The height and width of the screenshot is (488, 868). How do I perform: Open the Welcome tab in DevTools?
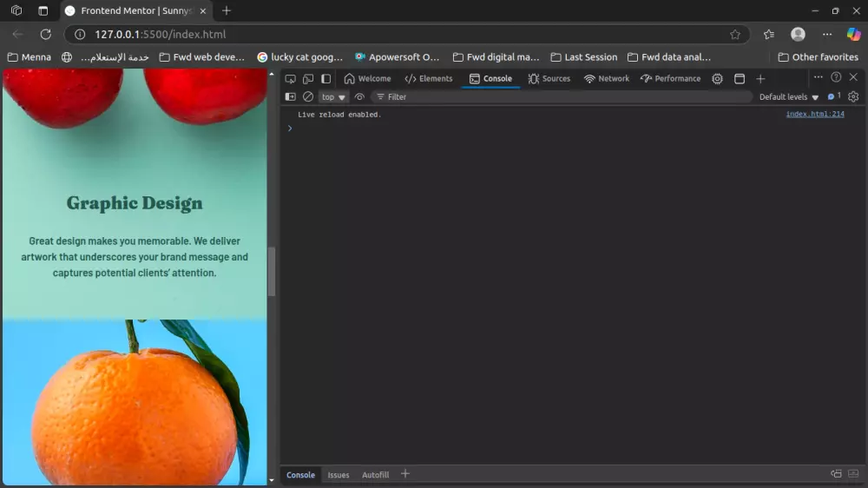tap(367, 79)
